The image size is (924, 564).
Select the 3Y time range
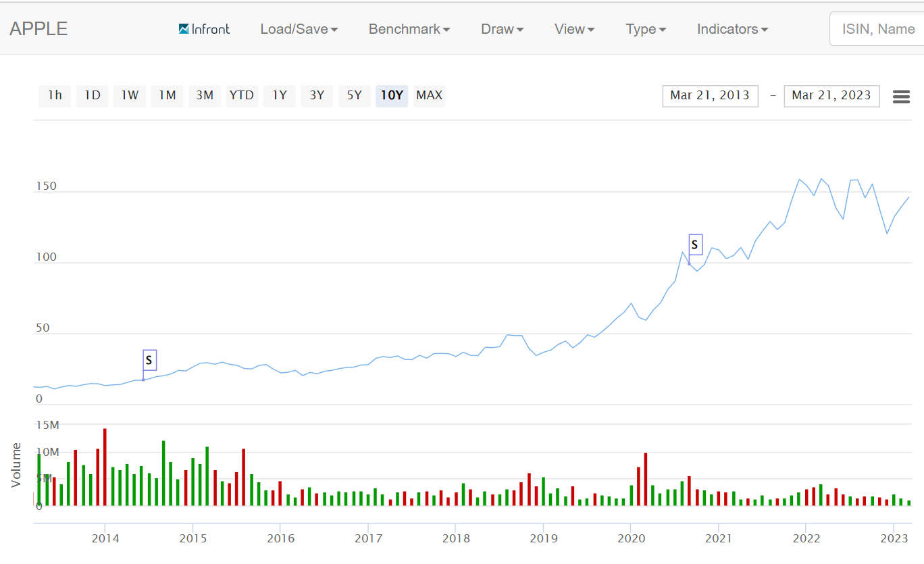[x=317, y=95]
